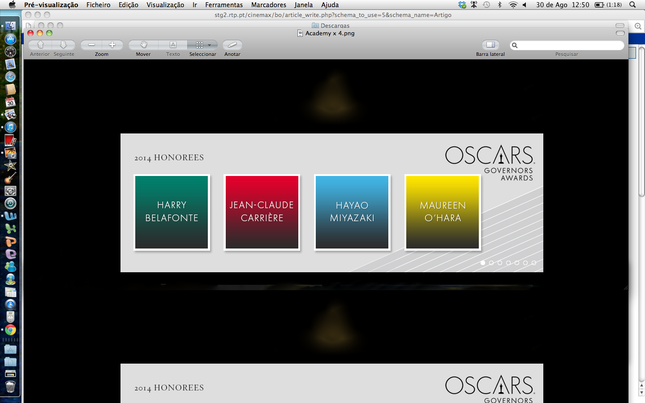Click the volume icon in menu bar

(x=524, y=5)
